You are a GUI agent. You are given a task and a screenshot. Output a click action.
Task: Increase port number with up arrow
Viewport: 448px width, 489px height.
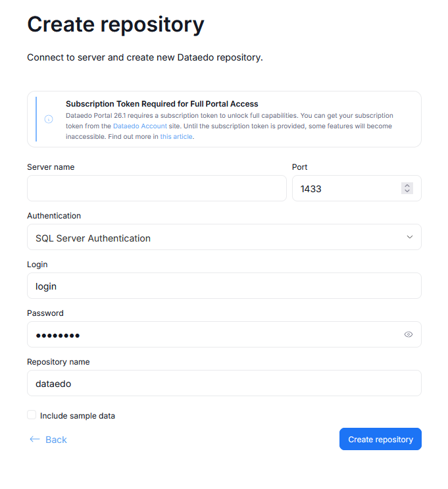pos(407,186)
